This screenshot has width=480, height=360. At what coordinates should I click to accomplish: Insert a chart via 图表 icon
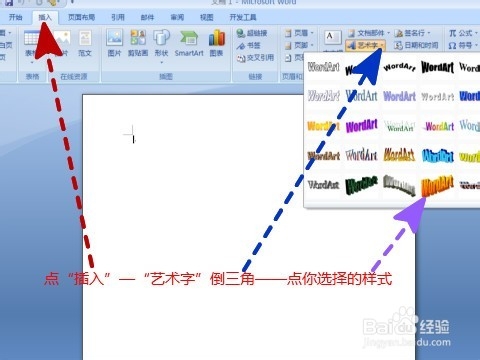[x=217, y=43]
